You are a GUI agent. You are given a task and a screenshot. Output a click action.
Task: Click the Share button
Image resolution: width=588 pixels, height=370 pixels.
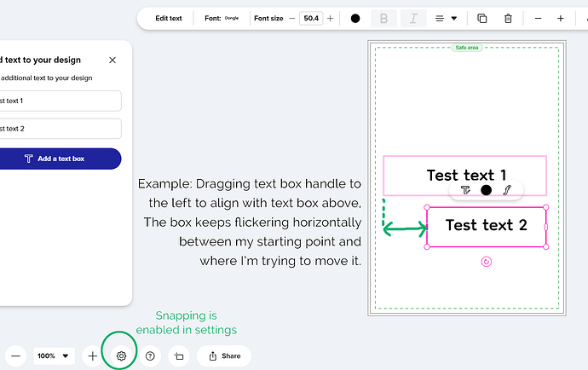224,356
